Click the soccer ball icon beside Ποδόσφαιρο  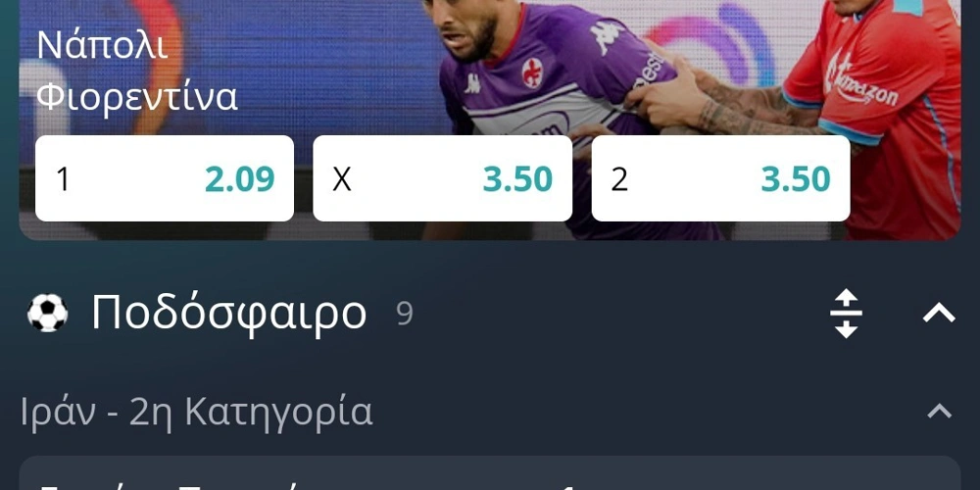[x=47, y=313]
